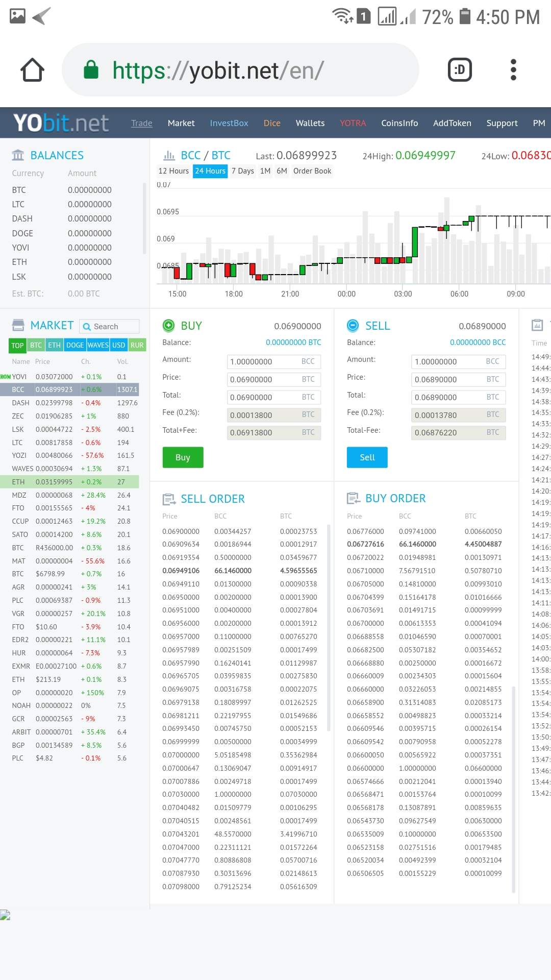Switch chart to 7 Days
Image resolution: width=551 pixels, height=980 pixels.
pos(242,171)
